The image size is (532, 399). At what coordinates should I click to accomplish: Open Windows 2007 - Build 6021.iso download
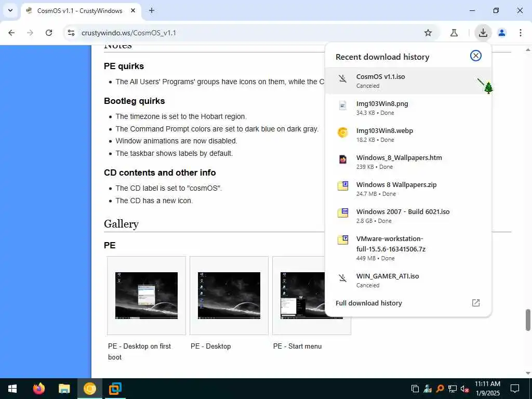point(408,216)
